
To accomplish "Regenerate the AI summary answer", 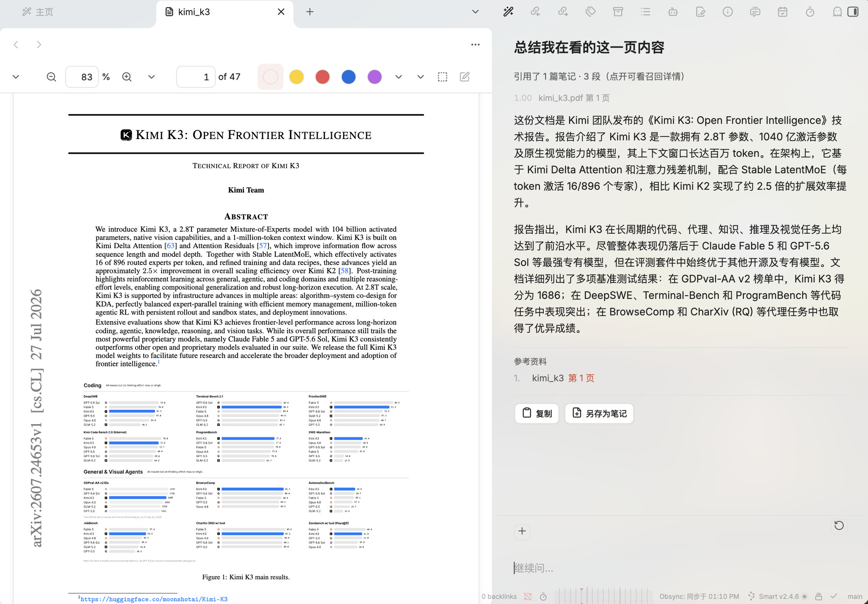I will [839, 525].
